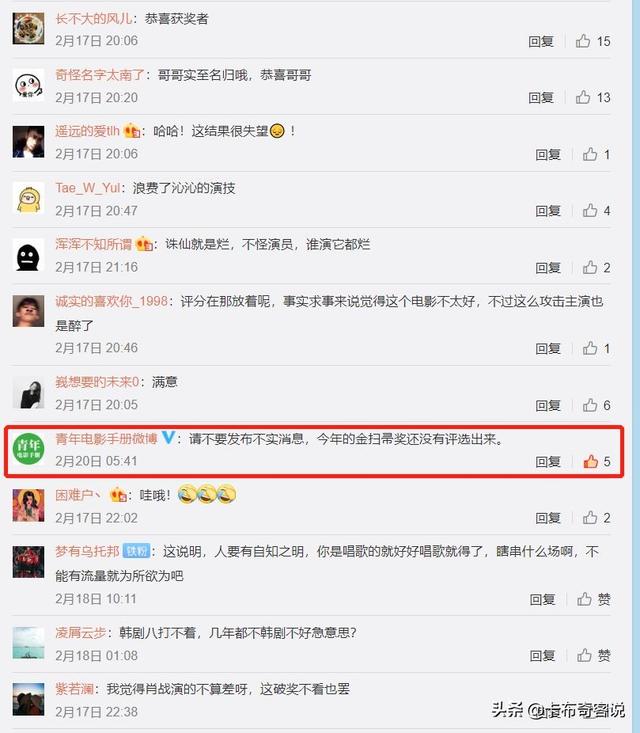This screenshot has height=733, width=640.
Task: Like the 满意 comment
Action: [x=590, y=405]
